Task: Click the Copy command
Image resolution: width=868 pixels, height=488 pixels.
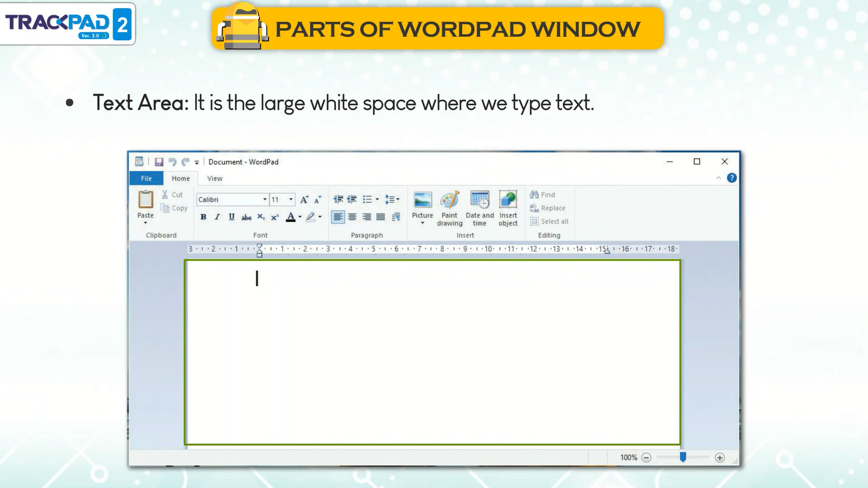Action: tap(174, 208)
